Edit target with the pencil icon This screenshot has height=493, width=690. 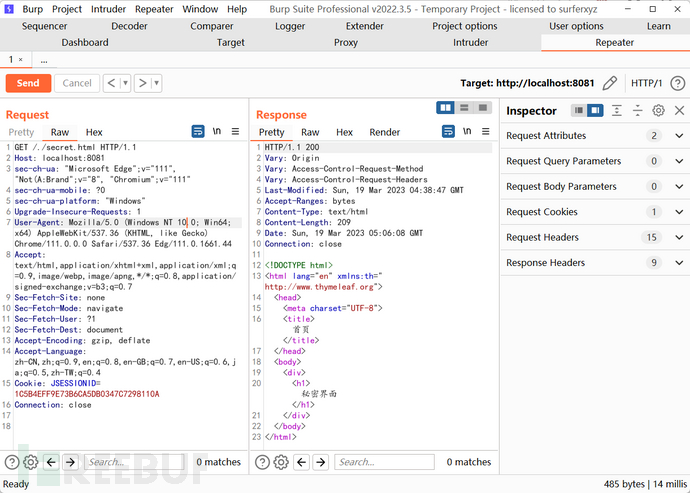tap(609, 83)
